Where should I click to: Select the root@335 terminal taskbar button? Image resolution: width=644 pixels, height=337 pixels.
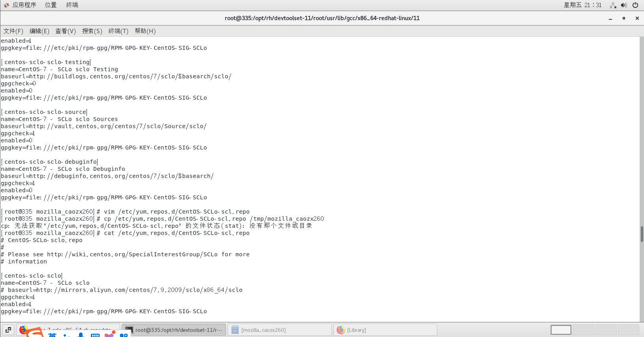point(174,329)
